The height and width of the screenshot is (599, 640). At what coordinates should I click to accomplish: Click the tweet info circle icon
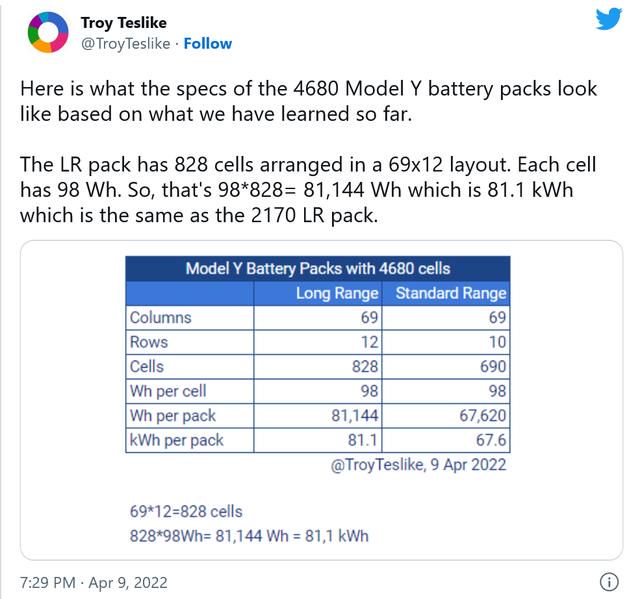pyautogui.click(x=609, y=582)
